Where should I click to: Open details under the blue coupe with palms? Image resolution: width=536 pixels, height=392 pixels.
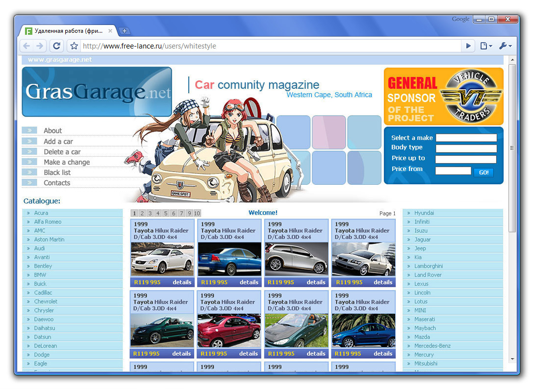383,353
